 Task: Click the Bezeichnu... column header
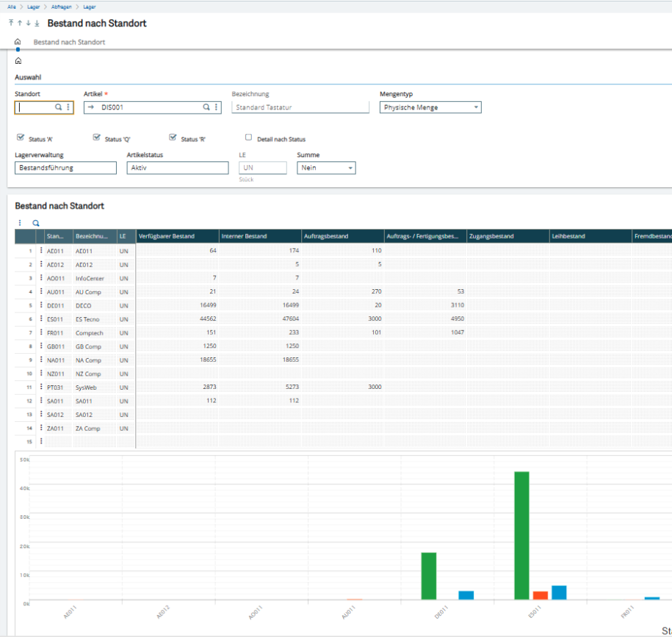point(94,236)
